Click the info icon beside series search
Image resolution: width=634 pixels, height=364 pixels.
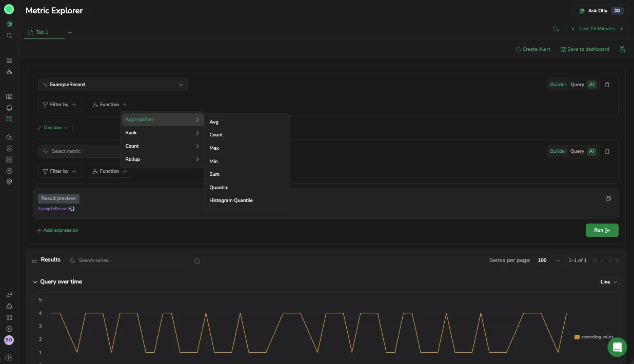click(197, 261)
